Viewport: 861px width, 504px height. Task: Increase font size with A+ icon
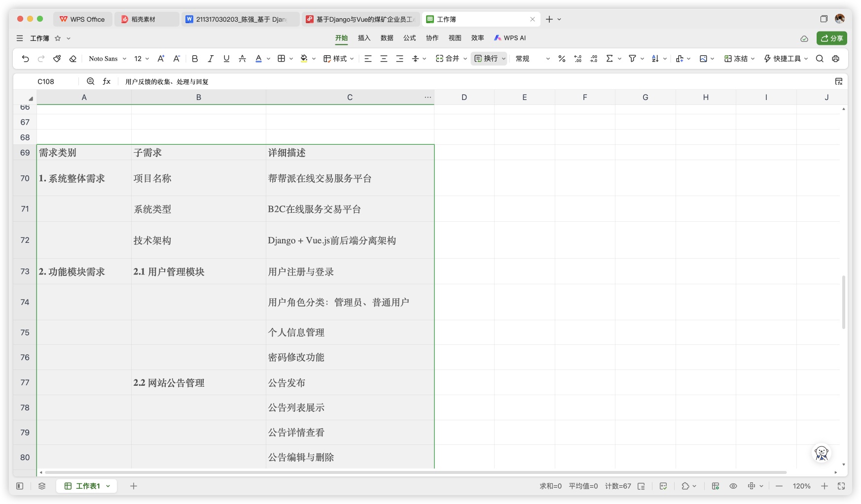[x=161, y=59]
